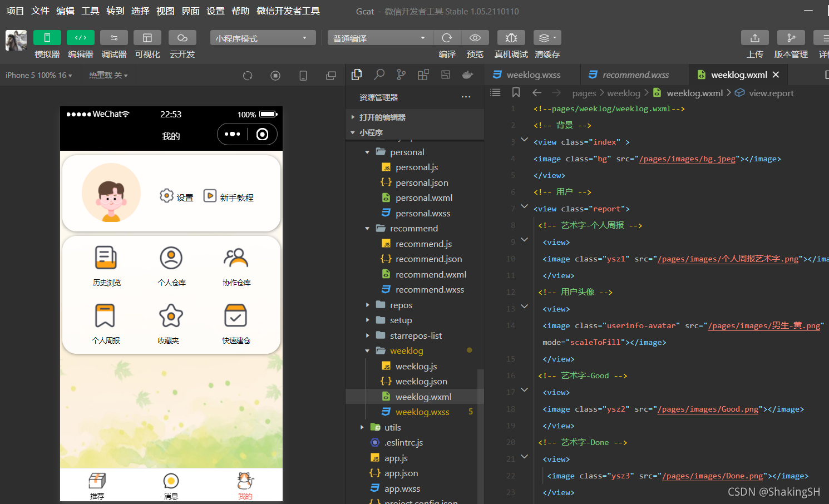Open the clear cache layers button
829x504 pixels.
[x=547, y=38]
